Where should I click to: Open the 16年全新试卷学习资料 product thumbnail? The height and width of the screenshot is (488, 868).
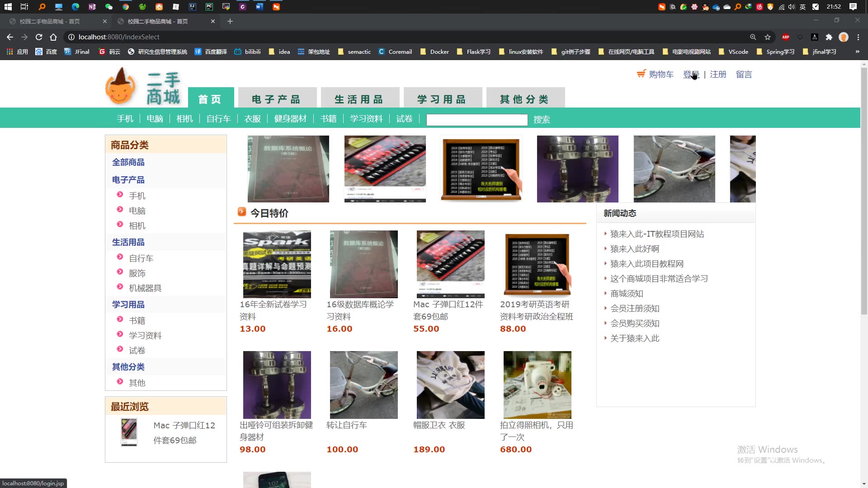tap(277, 264)
